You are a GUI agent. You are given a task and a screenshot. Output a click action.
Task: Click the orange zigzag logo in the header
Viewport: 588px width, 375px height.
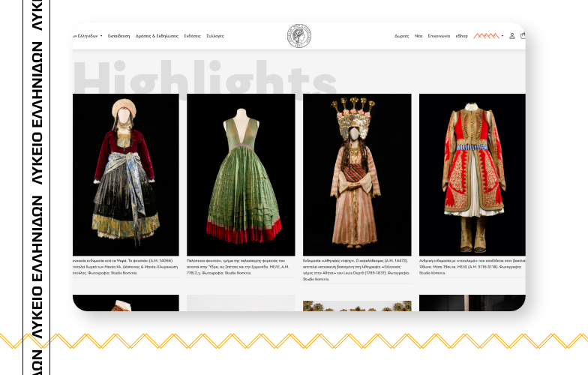pos(486,36)
